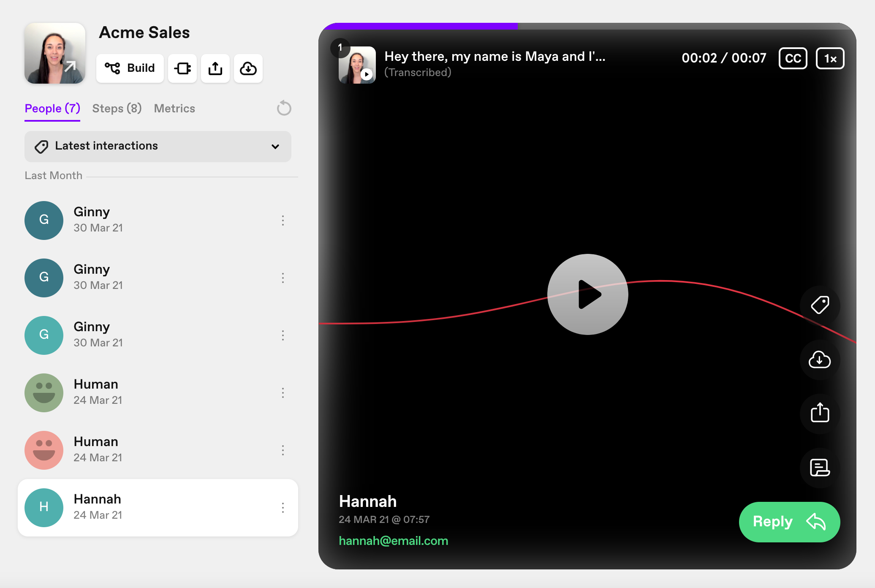Click the Hannah name in the video overlay
Screen dimensions: 875x588
[368, 501]
